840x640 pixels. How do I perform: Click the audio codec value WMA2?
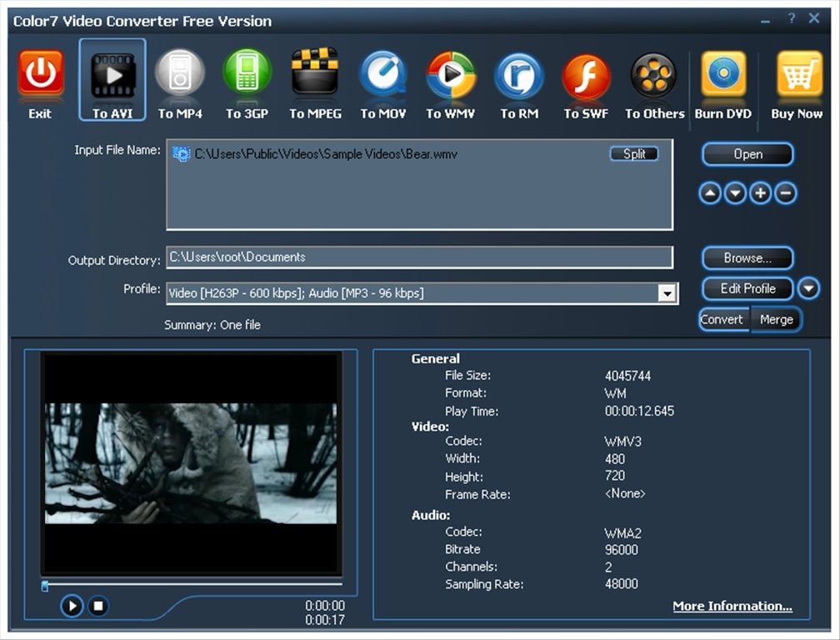pos(622,533)
